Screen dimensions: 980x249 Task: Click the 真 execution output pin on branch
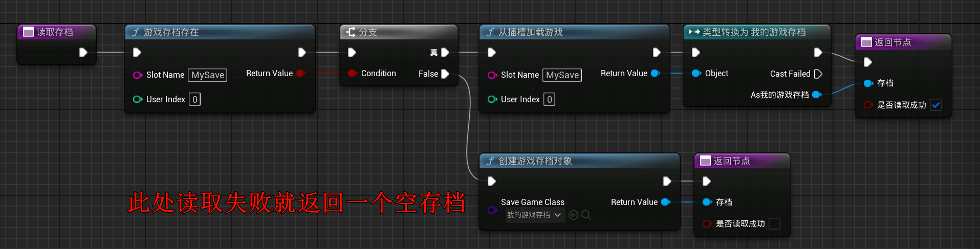coord(445,52)
